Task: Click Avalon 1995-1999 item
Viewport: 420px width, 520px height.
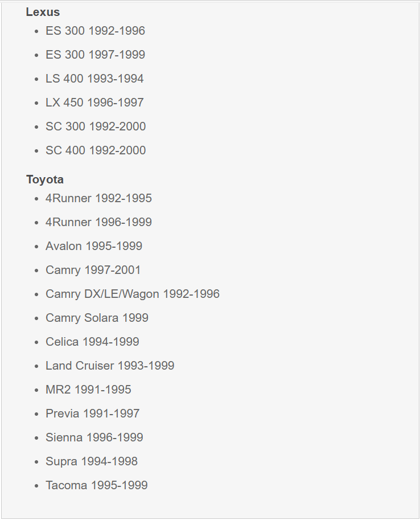Action: [x=94, y=246]
